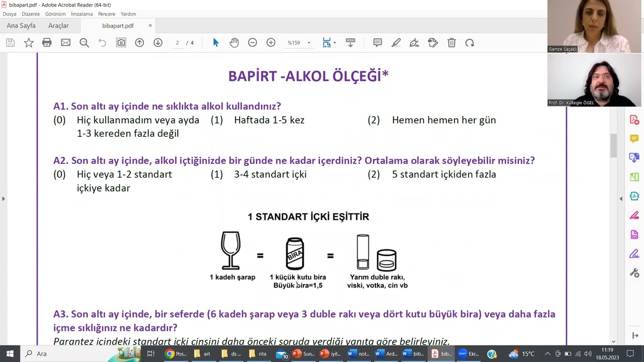
Task: Open Create PDF tool in right panel
Action: (634, 120)
